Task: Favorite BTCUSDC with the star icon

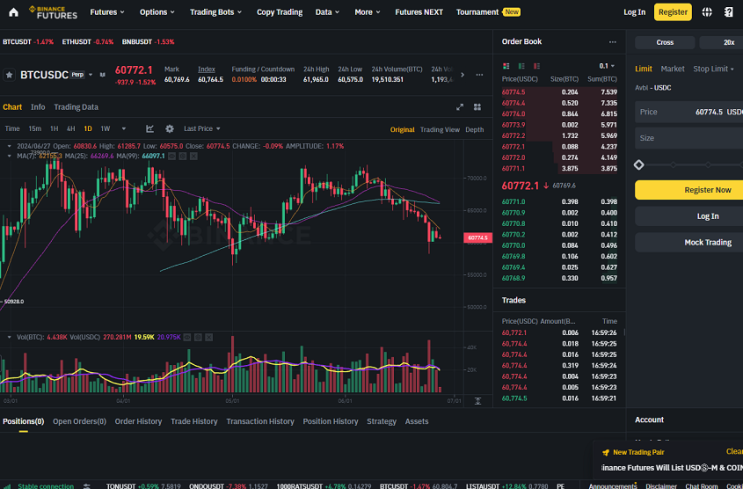Action: point(9,75)
